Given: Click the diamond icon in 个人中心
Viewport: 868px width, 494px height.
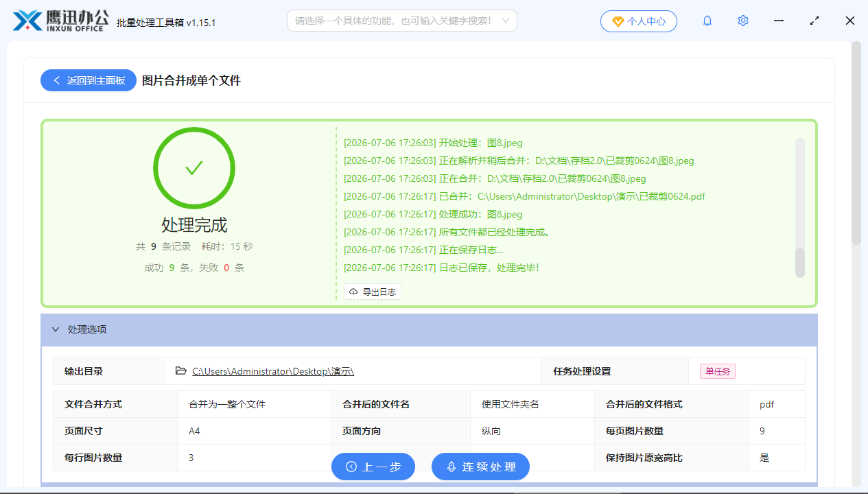Looking at the screenshot, I should point(618,21).
